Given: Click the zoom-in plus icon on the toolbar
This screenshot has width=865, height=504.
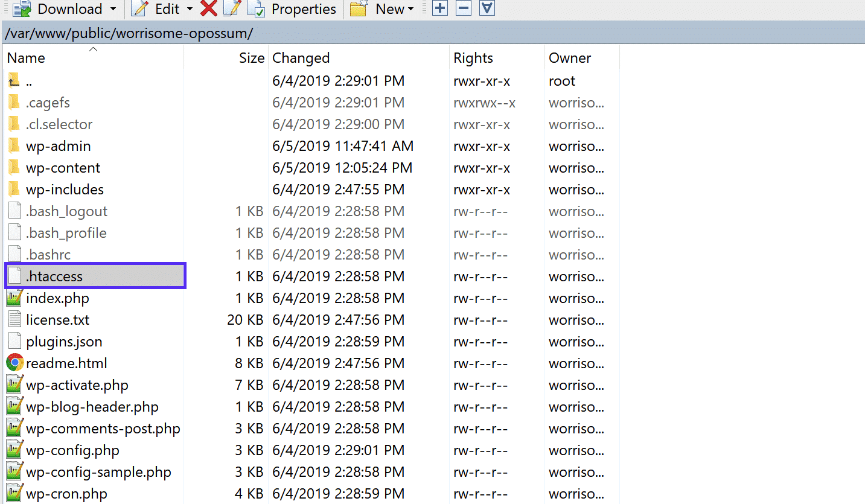Looking at the screenshot, I should coord(439,8).
